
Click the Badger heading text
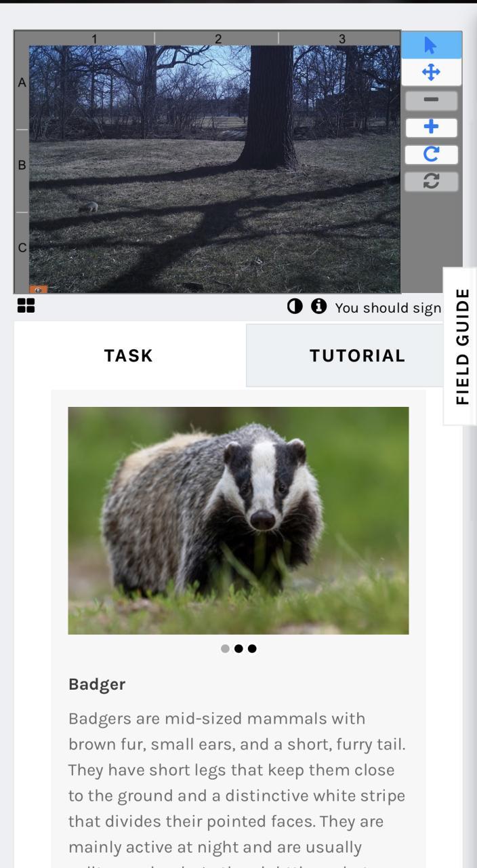pyautogui.click(x=97, y=684)
